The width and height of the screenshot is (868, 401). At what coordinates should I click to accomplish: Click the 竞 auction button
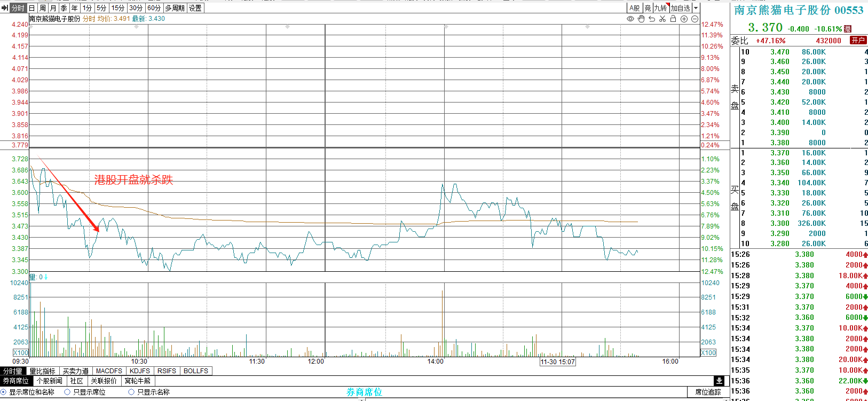click(x=648, y=8)
